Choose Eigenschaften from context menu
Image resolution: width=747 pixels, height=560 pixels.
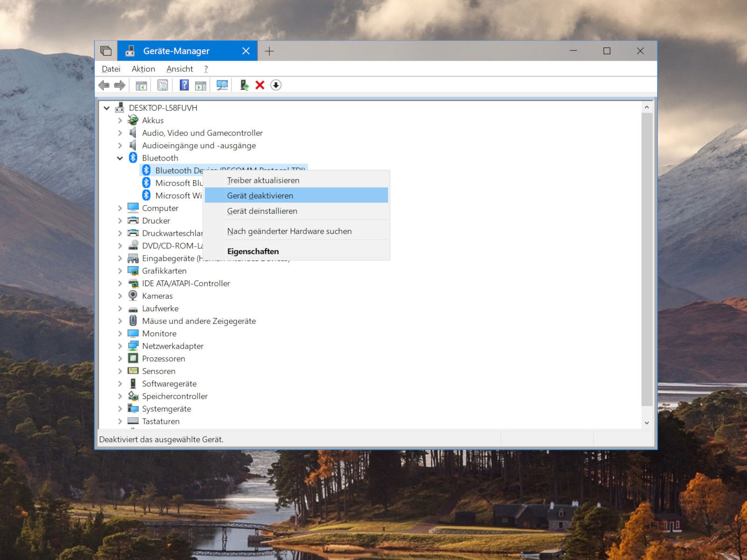(x=296, y=251)
